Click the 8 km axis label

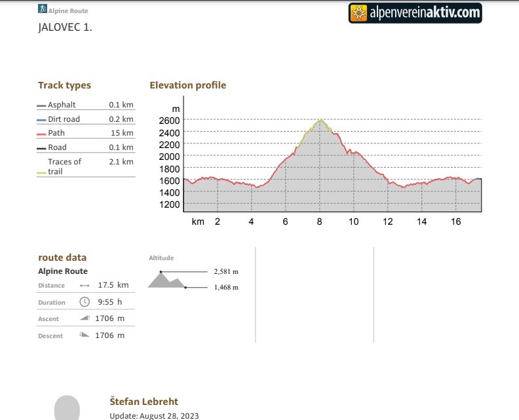[319, 221]
